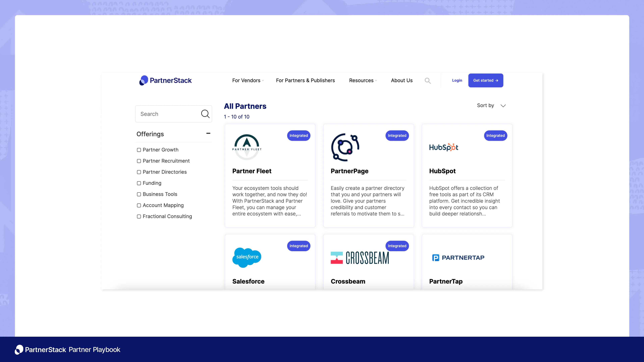The width and height of the screenshot is (644, 362).
Task: Go to For Partners & Publishers page
Action: coord(305,80)
